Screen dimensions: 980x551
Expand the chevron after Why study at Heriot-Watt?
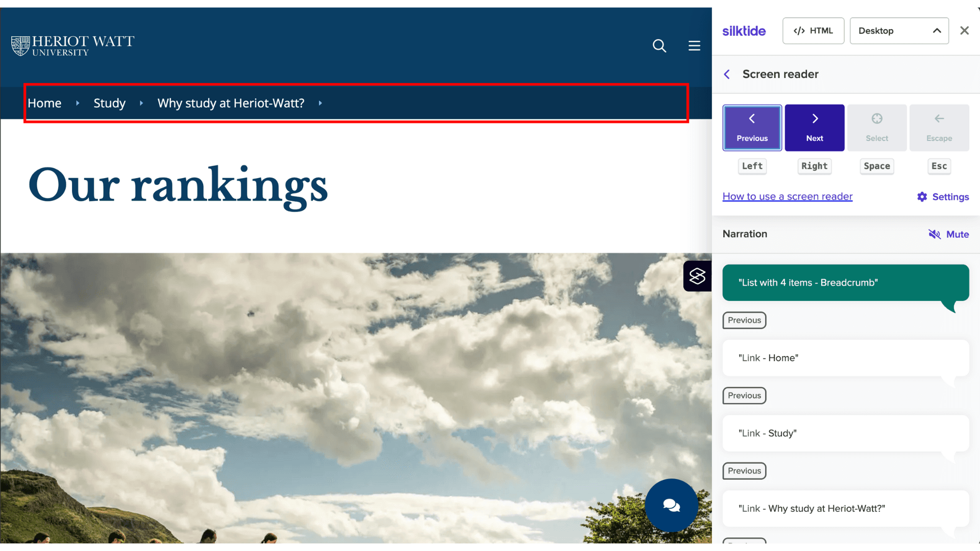point(320,103)
